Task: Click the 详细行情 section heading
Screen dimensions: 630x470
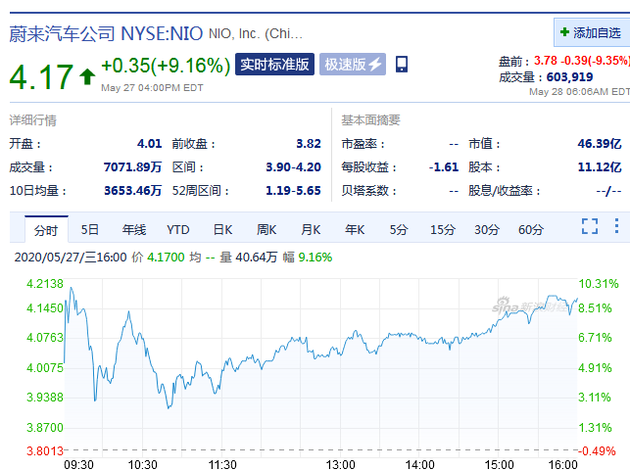Action: (33, 120)
